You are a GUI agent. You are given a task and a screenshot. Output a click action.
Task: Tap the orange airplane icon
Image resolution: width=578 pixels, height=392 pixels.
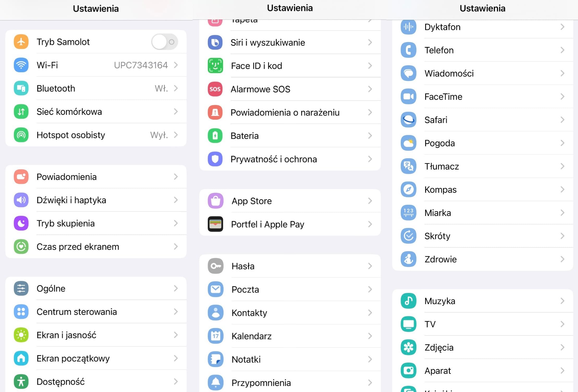click(x=21, y=42)
